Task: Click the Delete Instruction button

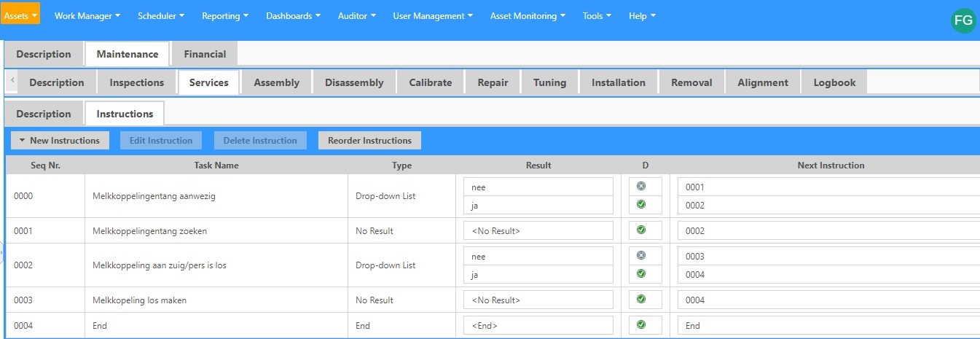Action: coord(260,141)
